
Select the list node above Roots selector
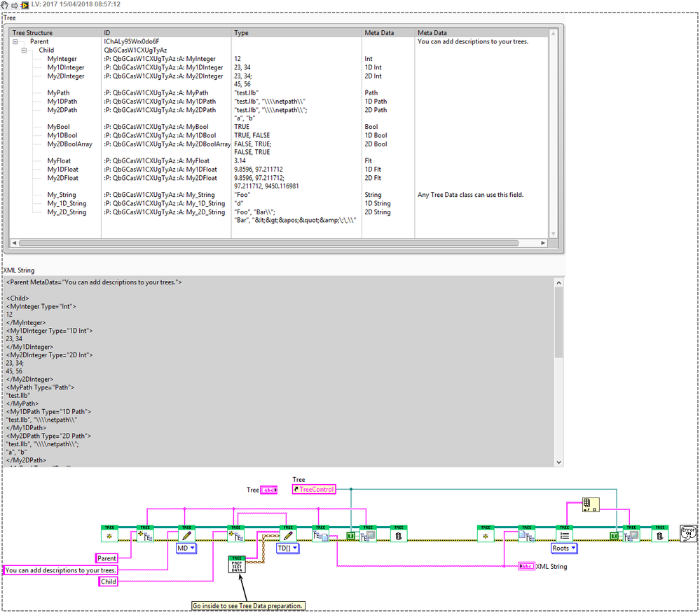pos(564,534)
